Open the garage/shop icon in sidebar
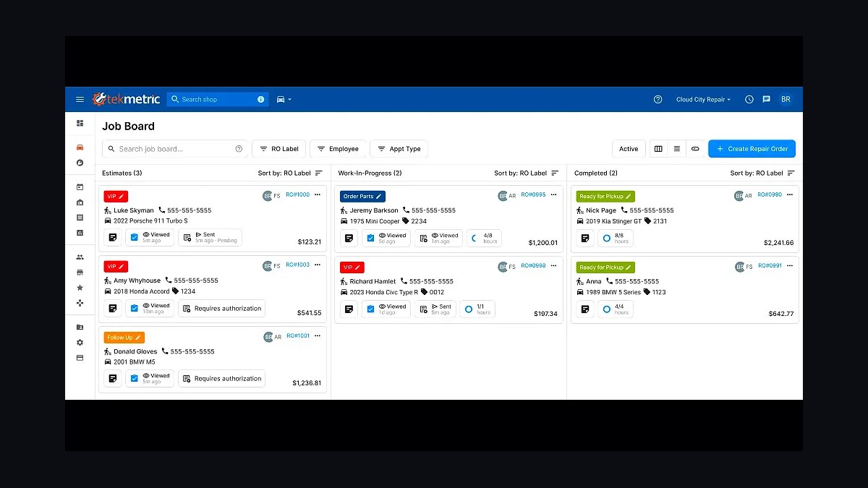868x488 pixels. click(80, 202)
